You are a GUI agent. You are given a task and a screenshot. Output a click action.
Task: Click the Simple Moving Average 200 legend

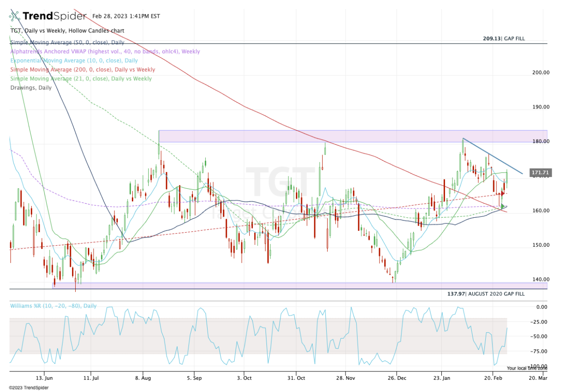pyautogui.click(x=82, y=70)
